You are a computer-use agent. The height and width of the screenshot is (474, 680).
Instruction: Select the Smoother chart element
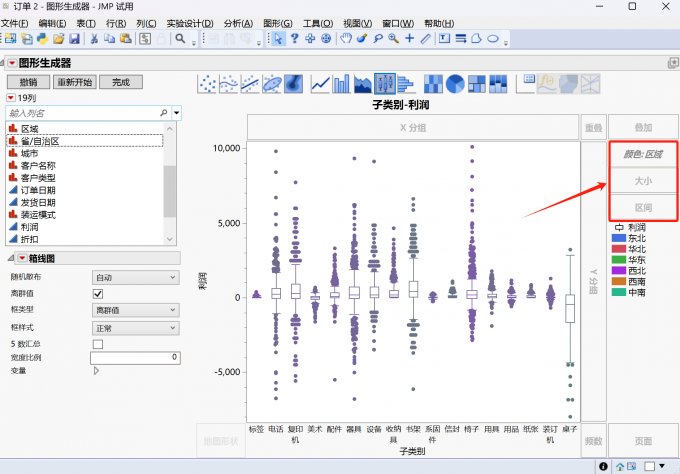tap(229, 84)
